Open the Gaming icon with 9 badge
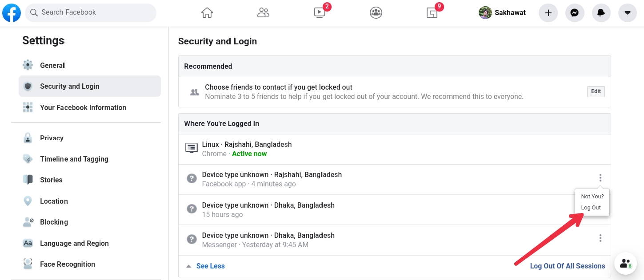 [x=432, y=13]
